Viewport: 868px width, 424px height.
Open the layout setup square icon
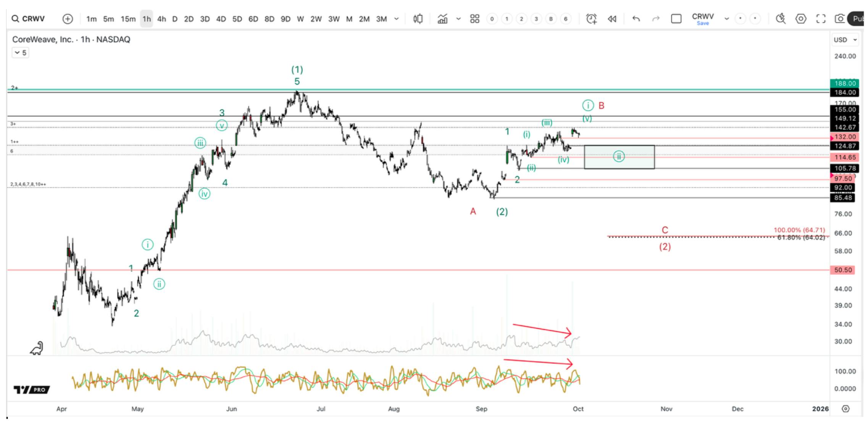pos(676,19)
